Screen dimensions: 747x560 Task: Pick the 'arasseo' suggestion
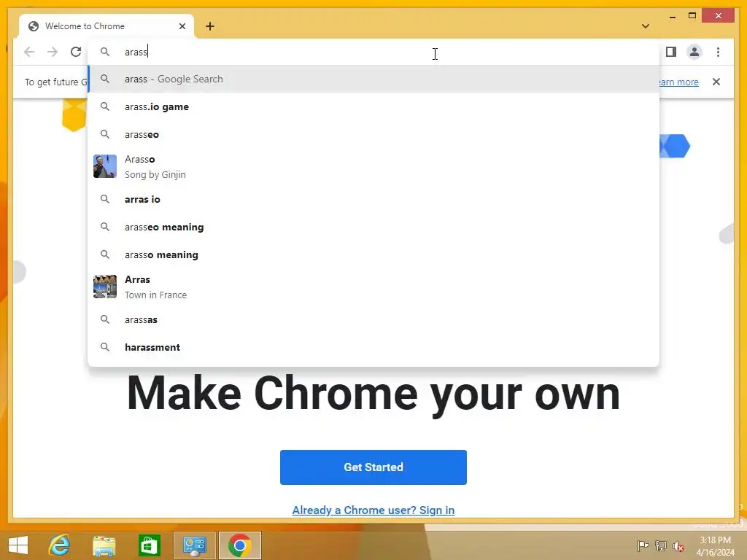click(x=373, y=134)
